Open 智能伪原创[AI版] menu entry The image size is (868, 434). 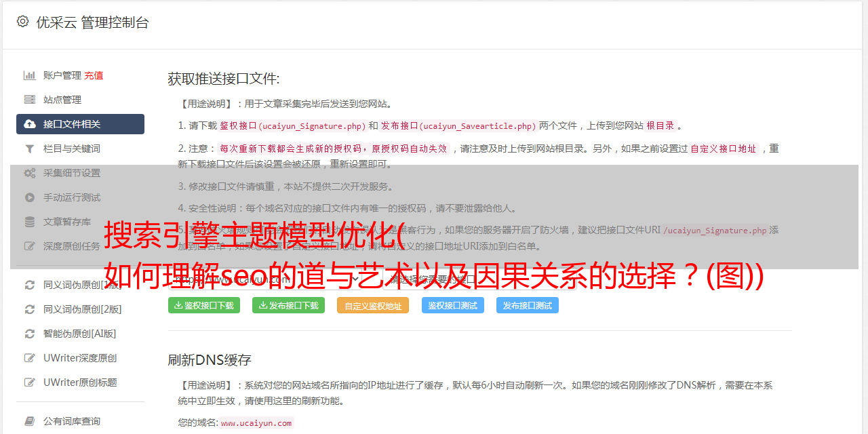pos(80,334)
